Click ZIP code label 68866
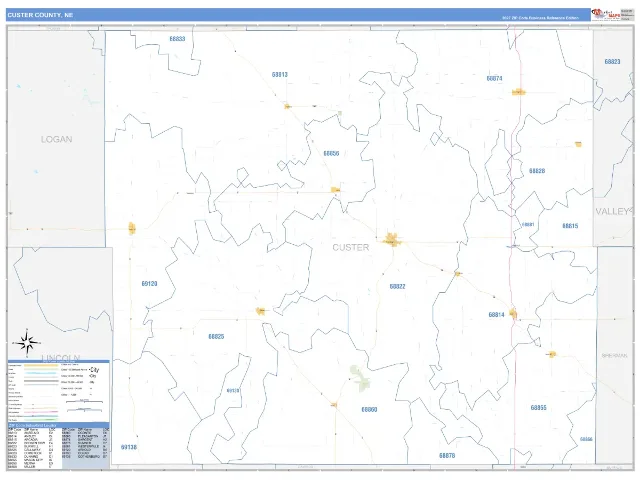Screen dimensions: 640x480 (x=586, y=439)
